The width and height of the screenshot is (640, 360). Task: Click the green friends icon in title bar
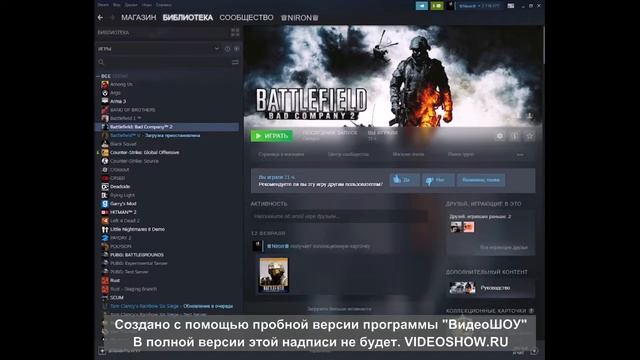click(x=437, y=6)
